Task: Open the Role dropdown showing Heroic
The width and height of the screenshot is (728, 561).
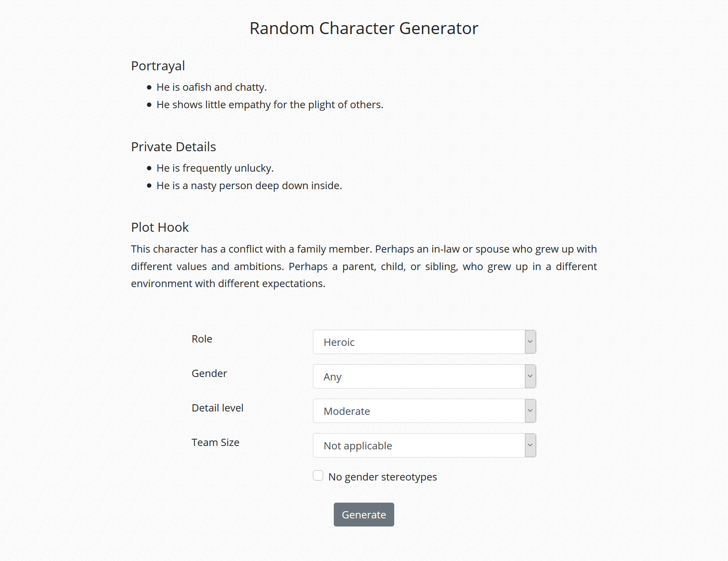Action: pyautogui.click(x=419, y=342)
